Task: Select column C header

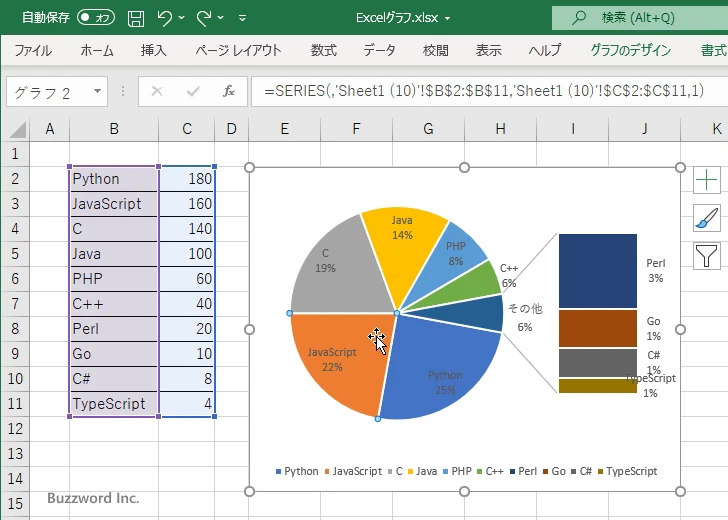Action: tap(187, 129)
